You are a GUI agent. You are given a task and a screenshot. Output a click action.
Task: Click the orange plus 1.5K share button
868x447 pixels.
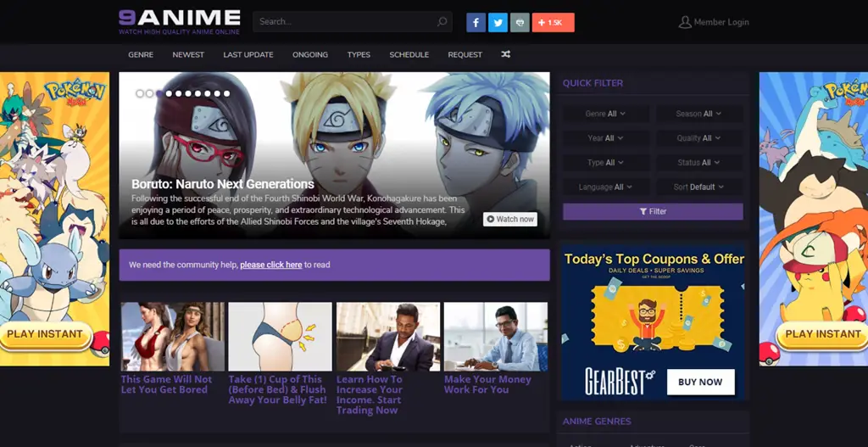point(553,23)
